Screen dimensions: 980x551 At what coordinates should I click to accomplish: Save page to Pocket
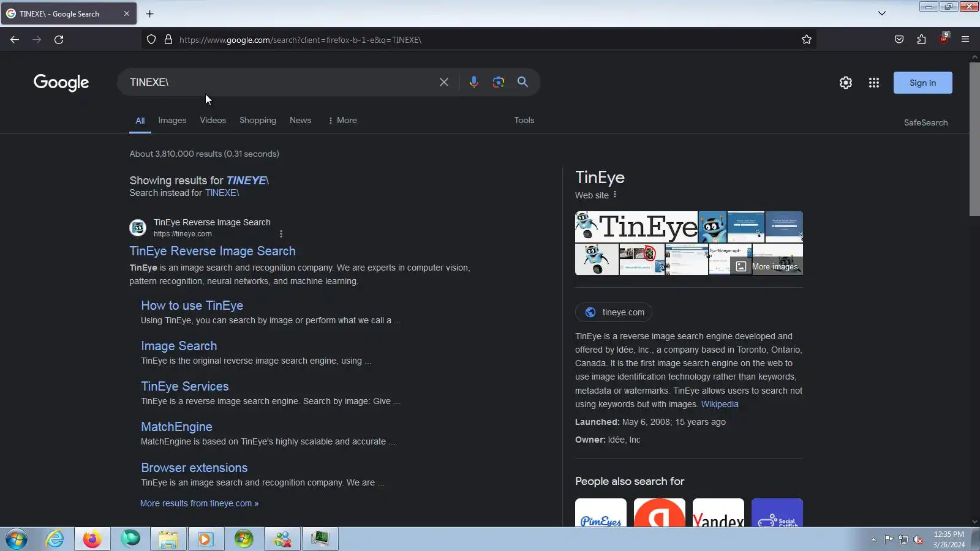point(899,40)
